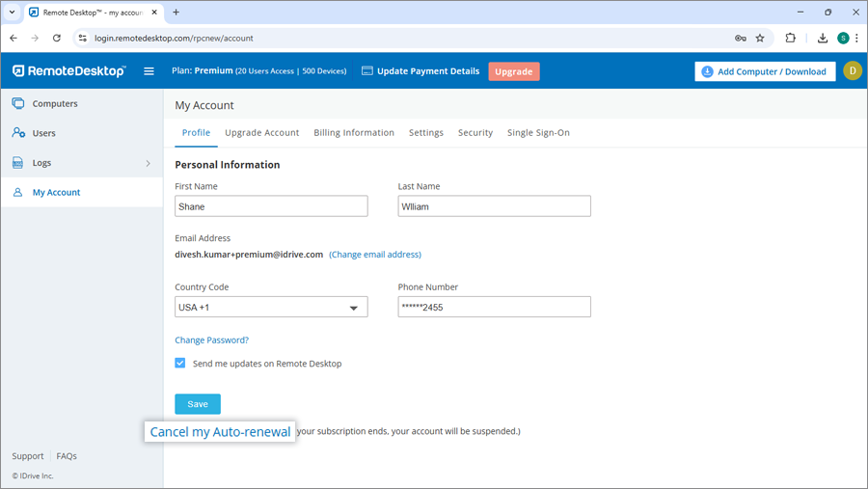Uncheck 'Send me updates on Remote Desktop'
Screen dimensions: 868x489
point(180,364)
